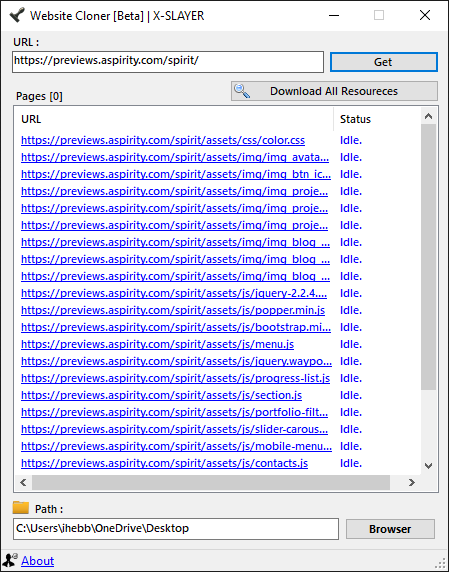This screenshot has width=449, height=572.
Task: Select Idle status of popper.min.js row
Action: 351,310
